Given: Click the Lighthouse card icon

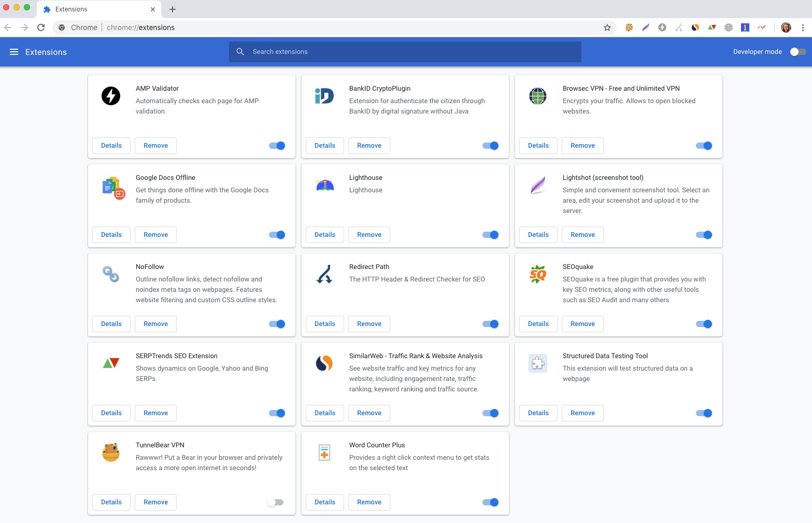Looking at the screenshot, I should [x=325, y=185].
